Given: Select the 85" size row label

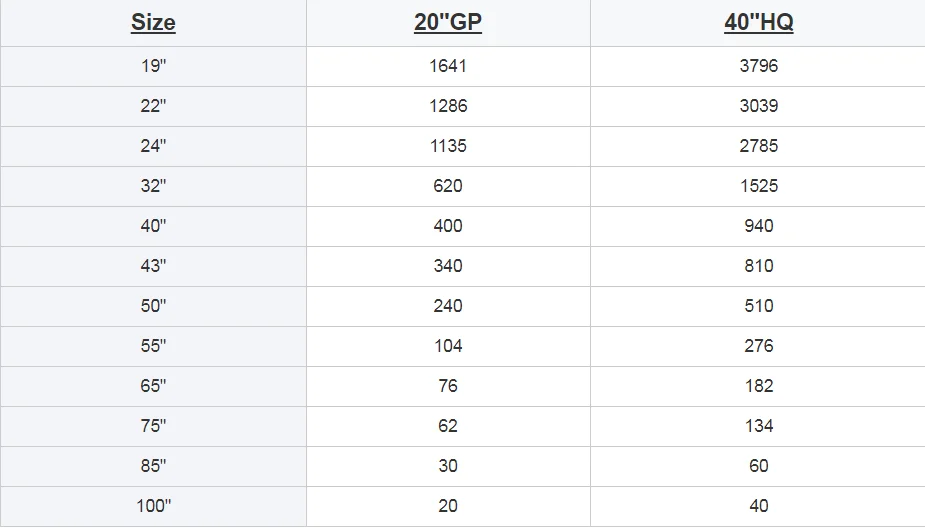Looking at the screenshot, I should 153,466.
